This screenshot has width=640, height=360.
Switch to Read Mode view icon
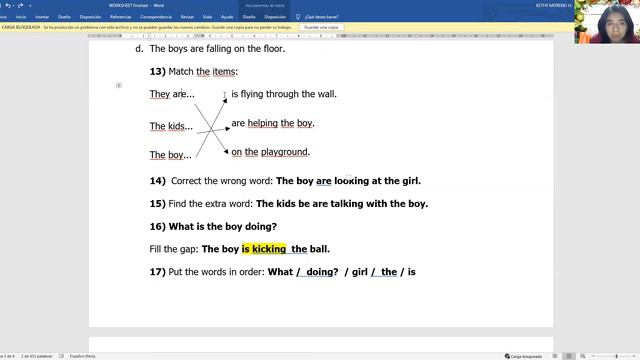click(555, 356)
